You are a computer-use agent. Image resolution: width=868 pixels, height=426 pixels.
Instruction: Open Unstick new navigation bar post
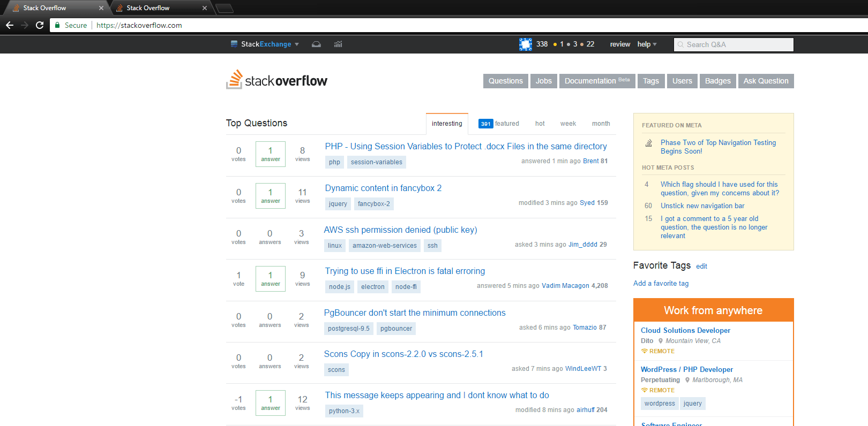702,206
